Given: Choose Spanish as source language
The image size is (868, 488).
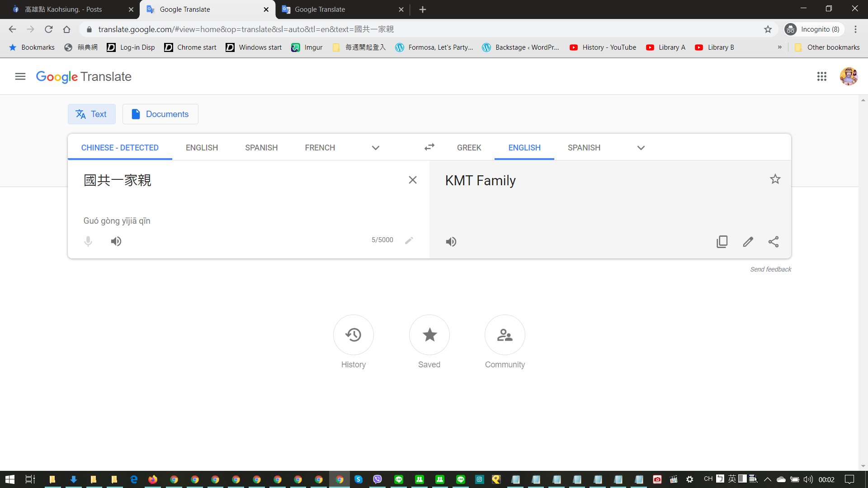Looking at the screenshot, I should [261, 148].
